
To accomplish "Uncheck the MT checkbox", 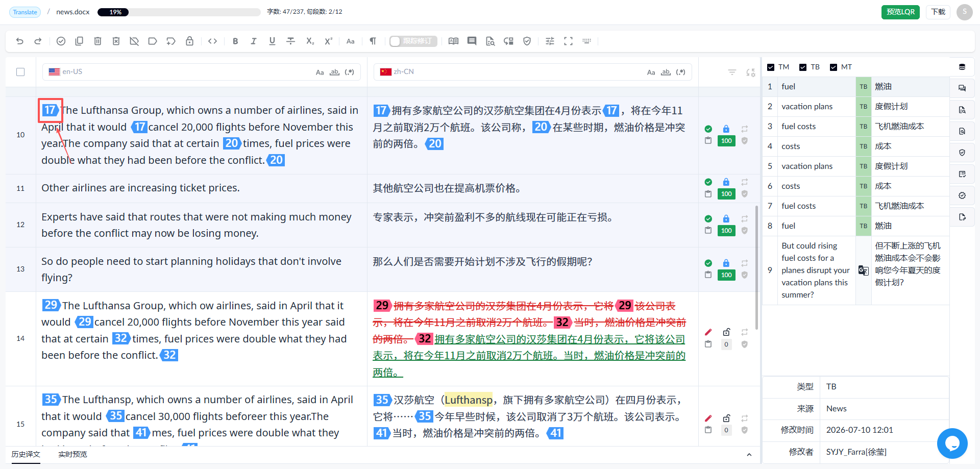I will pyautogui.click(x=834, y=67).
